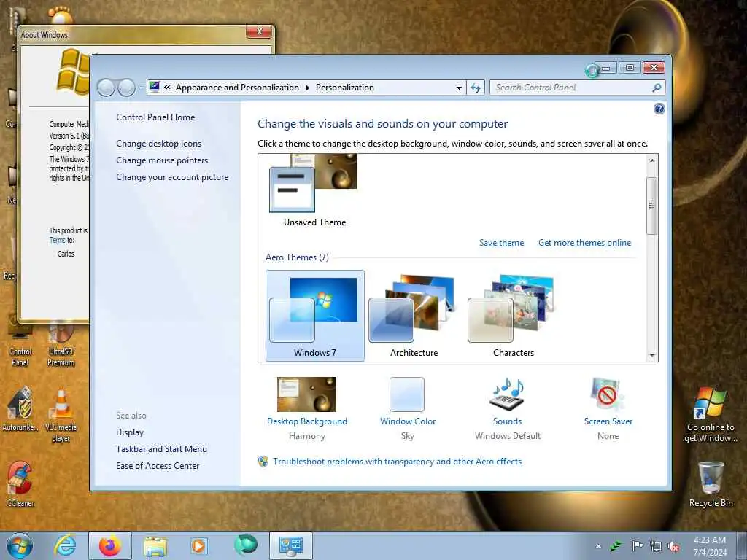The image size is (747, 560).
Task: Click the theme list scrollbar up arrow
Action: click(651, 160)
